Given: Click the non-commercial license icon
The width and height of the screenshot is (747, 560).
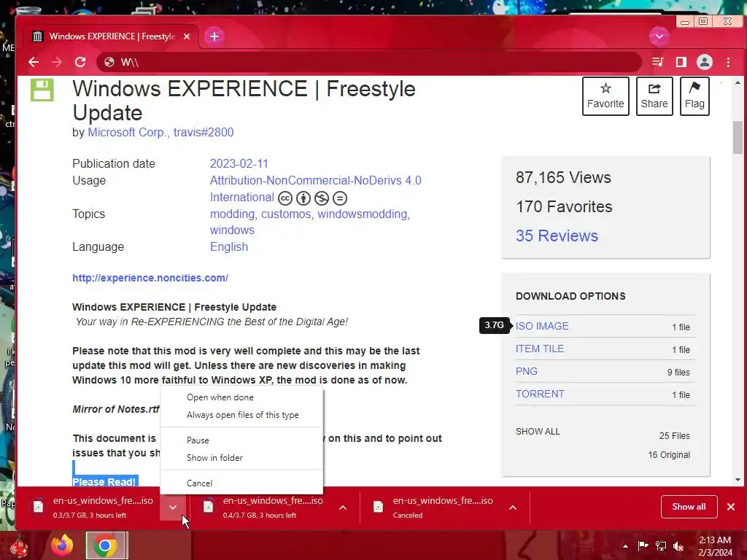Looking at the screenshot, I should click(322, 198).
